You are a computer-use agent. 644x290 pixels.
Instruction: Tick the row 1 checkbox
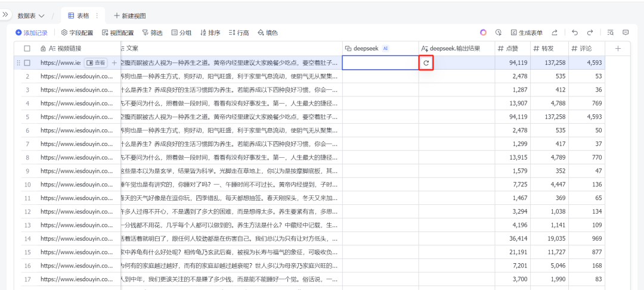tap(27, 63)
